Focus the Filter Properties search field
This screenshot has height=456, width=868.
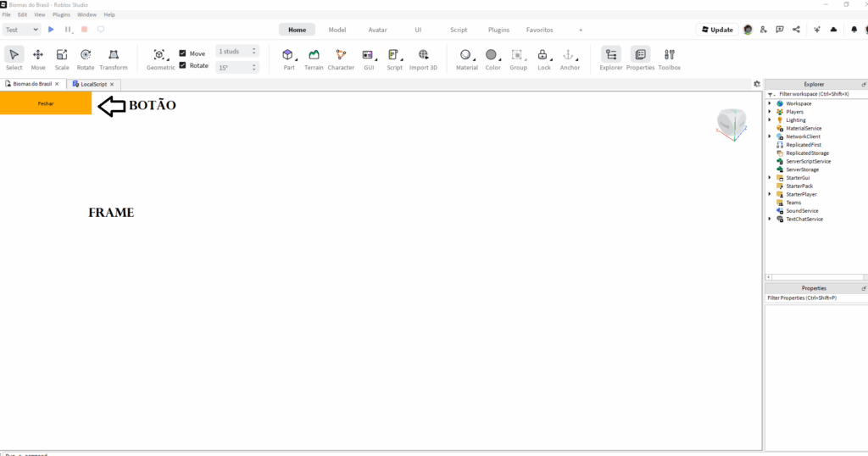(x=816, y=298)
